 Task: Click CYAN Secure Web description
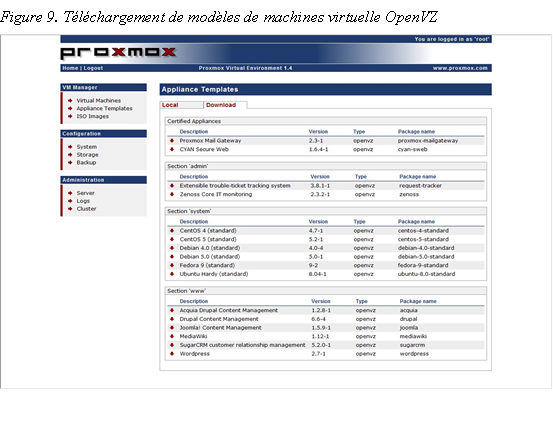pyautogui.click(x=204, y=149)
